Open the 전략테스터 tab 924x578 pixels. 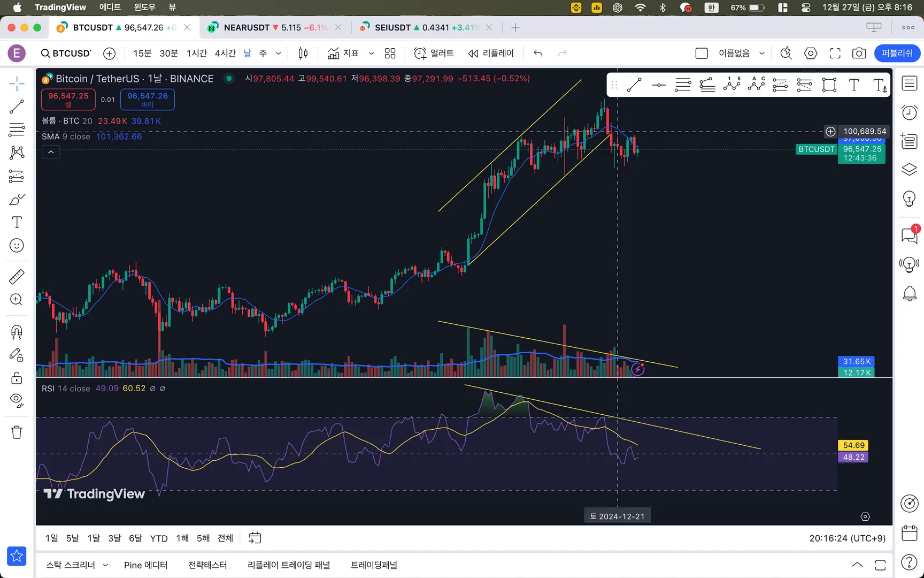pyautogui.click(x=207, y=565)
